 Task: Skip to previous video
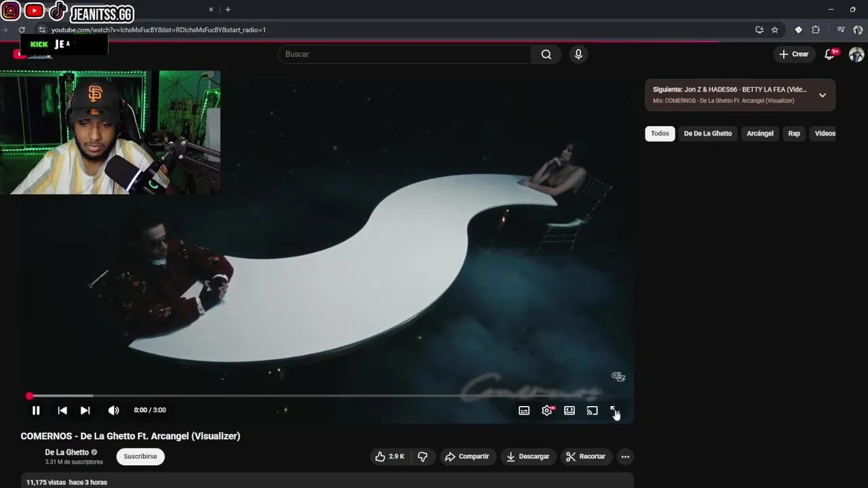click(62, 410)
